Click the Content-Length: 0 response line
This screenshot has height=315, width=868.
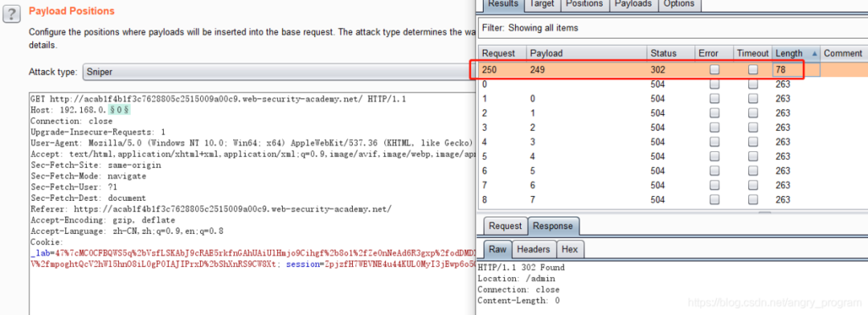[518, 301]
